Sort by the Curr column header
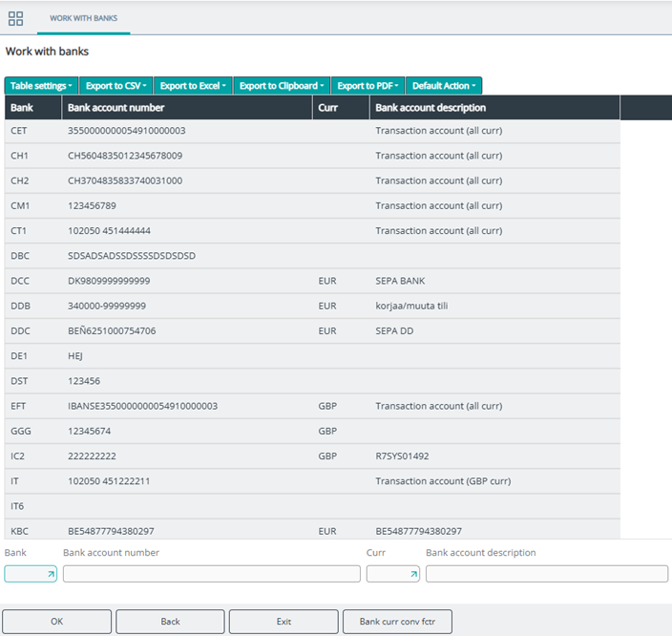Screen dimensions: 672x636 (341, 108)
